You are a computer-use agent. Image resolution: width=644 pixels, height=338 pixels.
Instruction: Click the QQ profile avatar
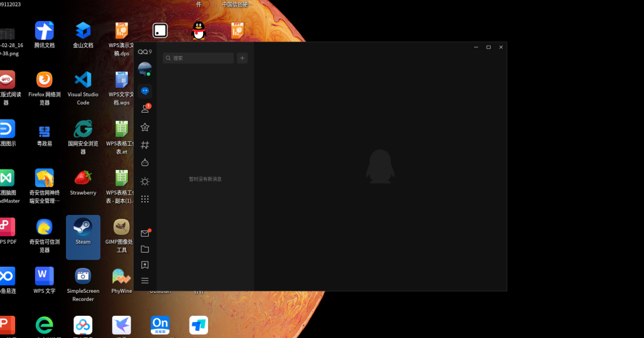145,69
